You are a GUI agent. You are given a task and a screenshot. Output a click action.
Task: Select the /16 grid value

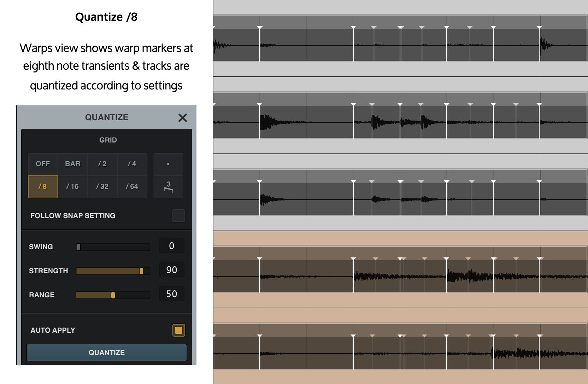point(73,187)
